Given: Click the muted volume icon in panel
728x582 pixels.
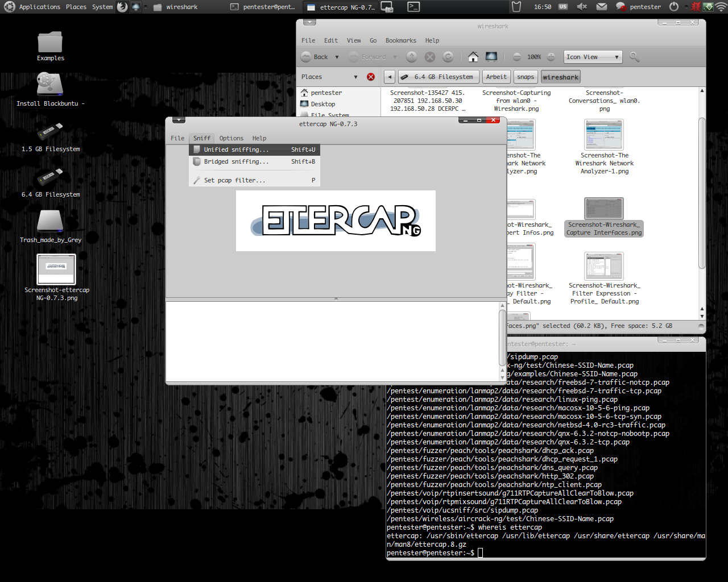Looking at the screenshot, I should (582, 7).
